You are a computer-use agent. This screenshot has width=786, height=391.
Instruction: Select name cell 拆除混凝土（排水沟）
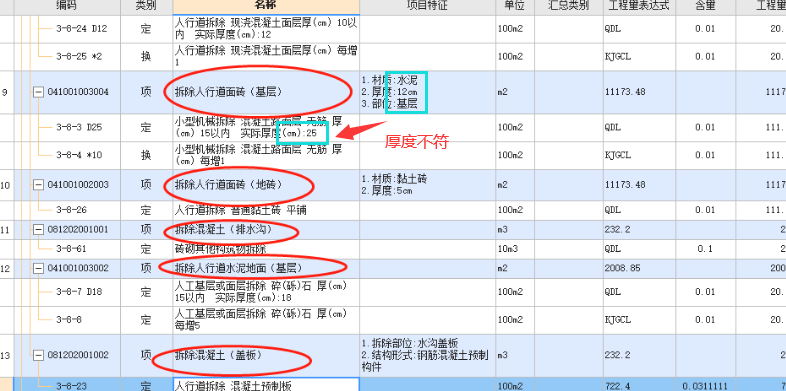point(266,230)
